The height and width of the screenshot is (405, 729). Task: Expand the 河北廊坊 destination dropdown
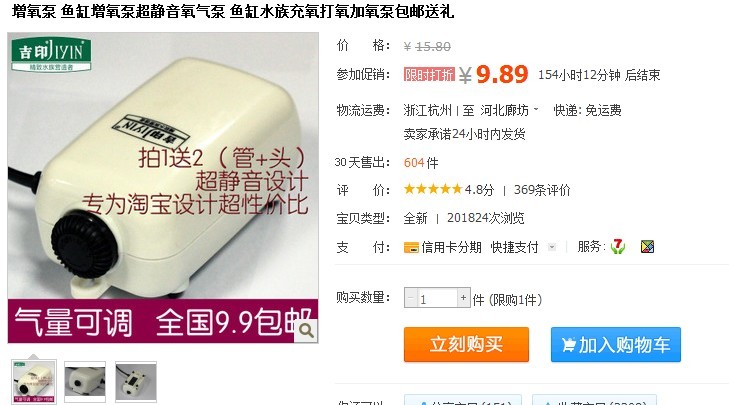pos(536,110)
